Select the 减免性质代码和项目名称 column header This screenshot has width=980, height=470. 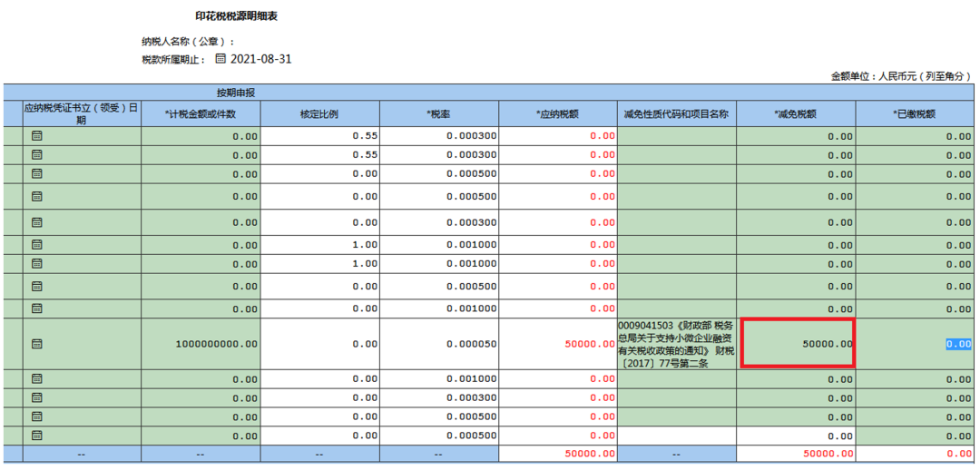tap(677, 113)
